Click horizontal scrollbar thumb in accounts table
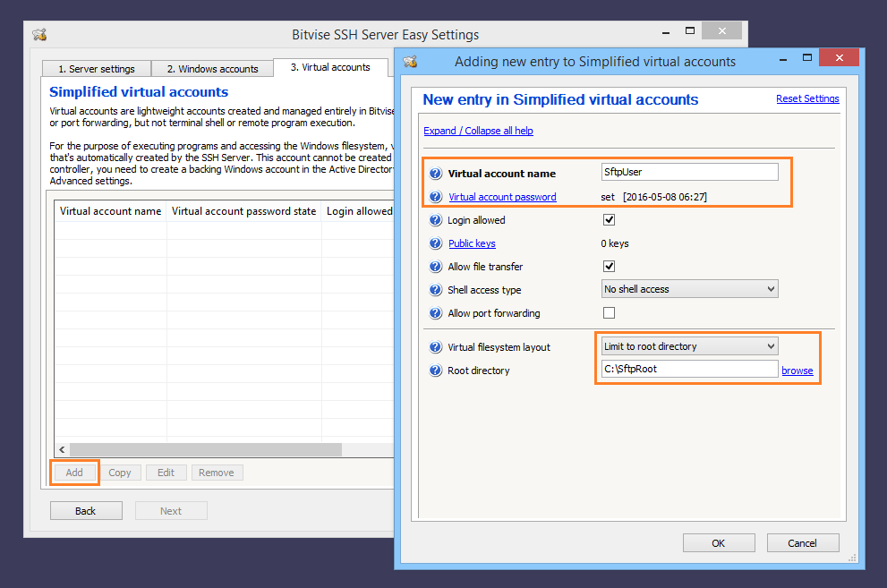Viewport: 887px width, 588px height. 205,449
